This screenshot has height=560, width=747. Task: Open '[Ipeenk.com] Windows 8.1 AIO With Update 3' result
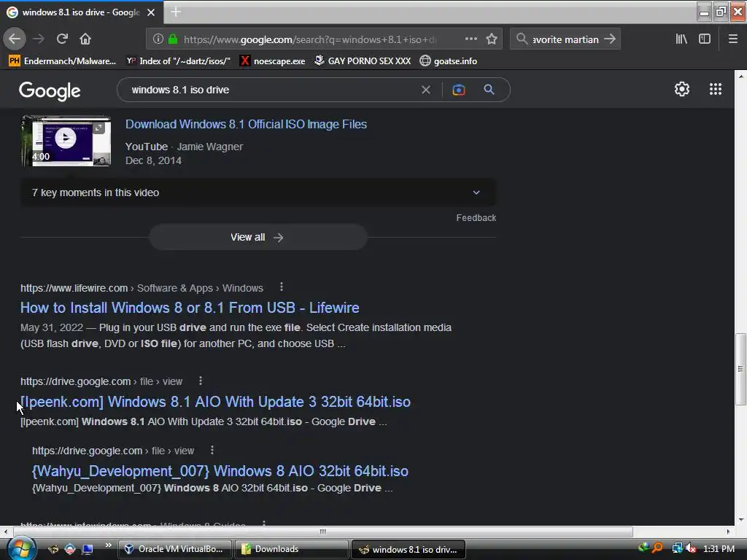click(215, 402)
